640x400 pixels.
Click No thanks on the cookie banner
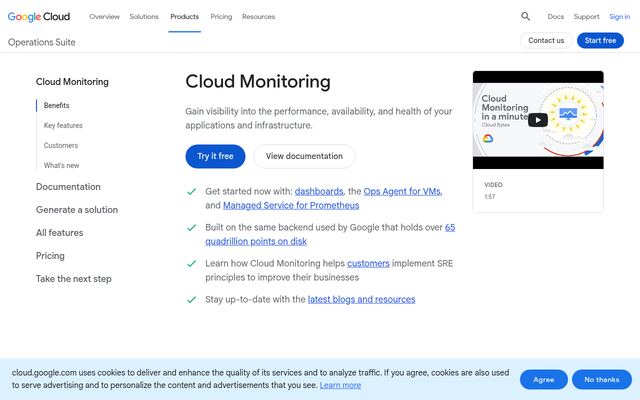click(x=602, y=380)
